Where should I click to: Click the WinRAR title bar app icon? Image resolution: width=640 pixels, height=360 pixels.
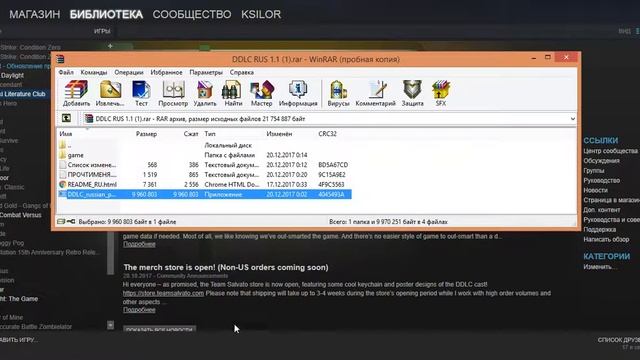pyautogui.click(x=60, y=59)
